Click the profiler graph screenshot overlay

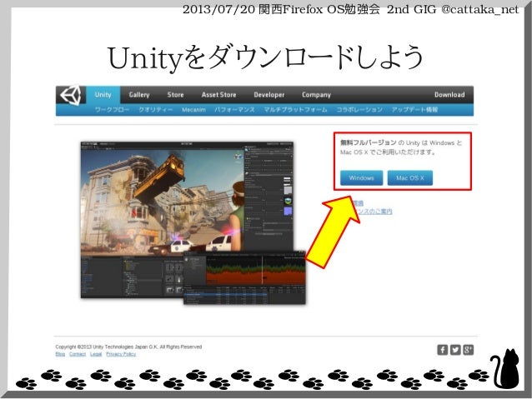coord(244,277)
